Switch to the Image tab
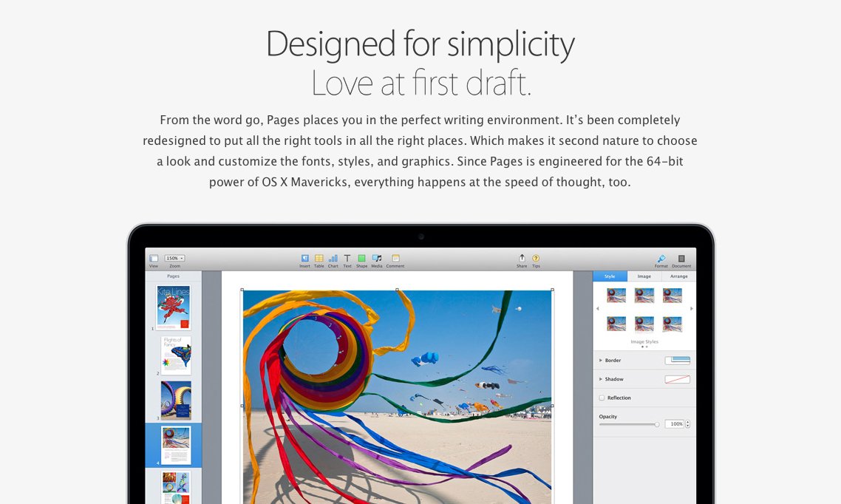Image resolution: width=841 pixels, height=504 pixels. point(644,276)
